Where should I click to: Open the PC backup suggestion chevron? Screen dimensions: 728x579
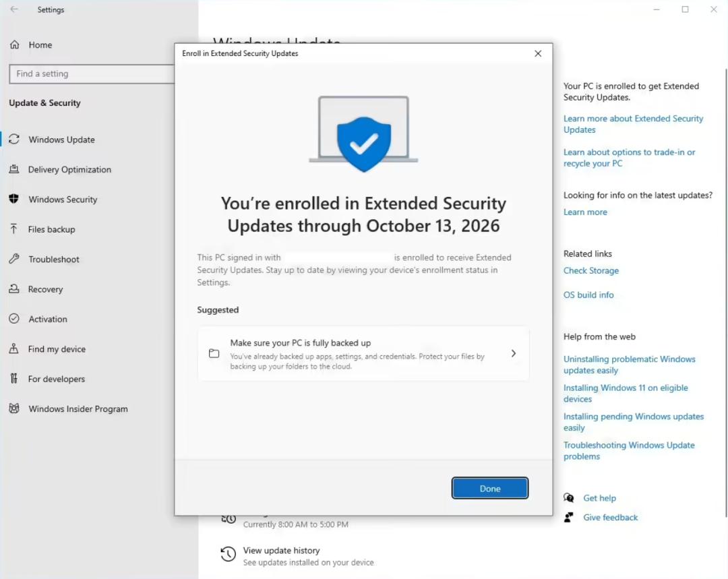pos(514,353)
